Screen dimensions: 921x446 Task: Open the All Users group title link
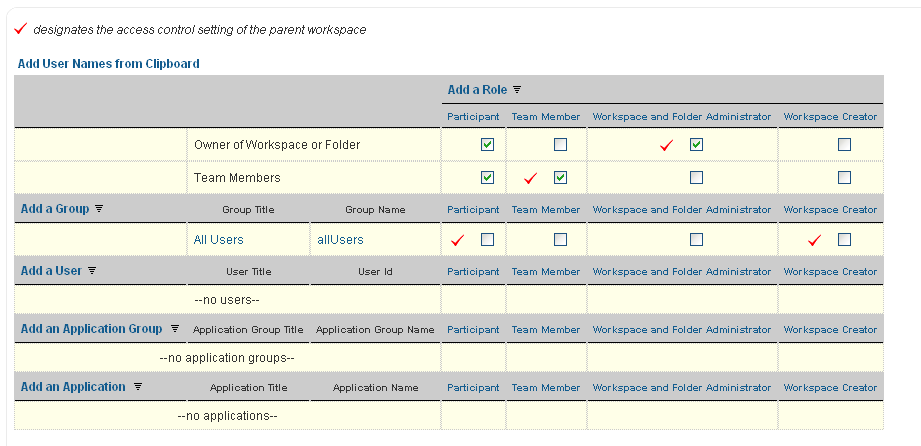(x=218, y=240)
